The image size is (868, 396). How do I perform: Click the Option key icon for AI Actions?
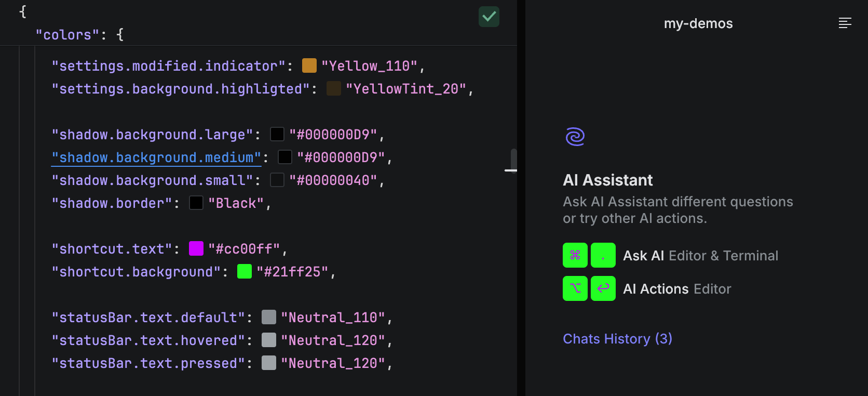pos(575,288)
